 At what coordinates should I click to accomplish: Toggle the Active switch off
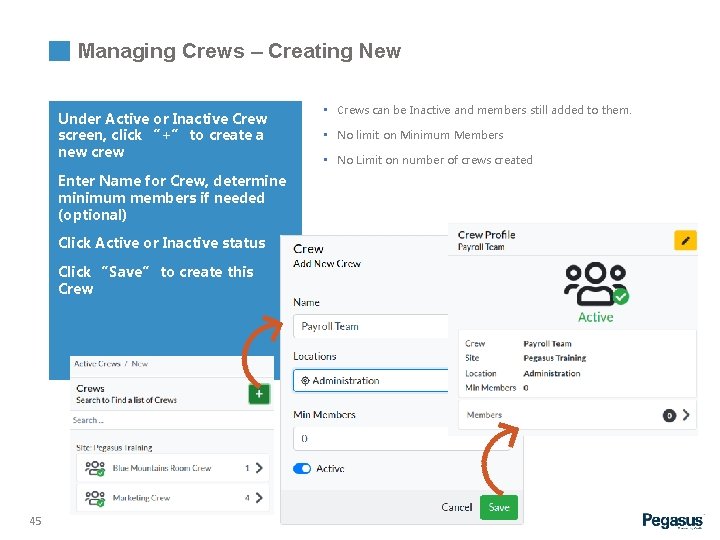(x=302, y=468)
